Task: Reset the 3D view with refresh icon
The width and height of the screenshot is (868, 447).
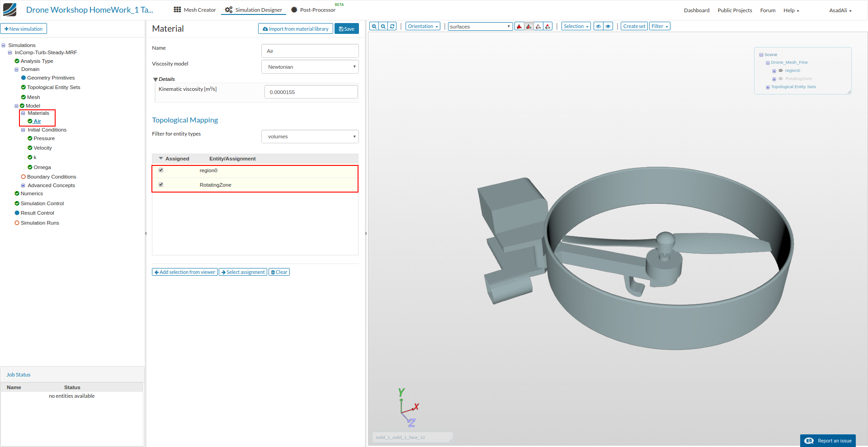Action: tap(392, 27)
